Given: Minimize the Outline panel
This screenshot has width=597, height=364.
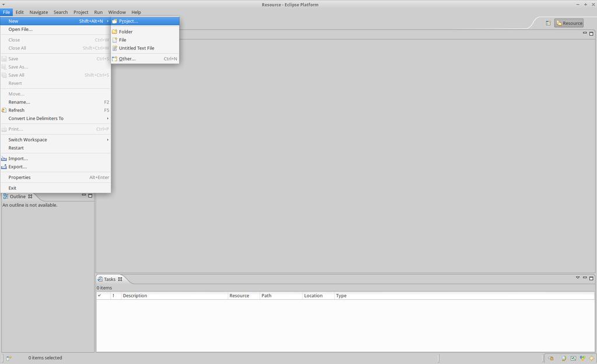Looking at the screenshot, I should [x=84, y=195].
